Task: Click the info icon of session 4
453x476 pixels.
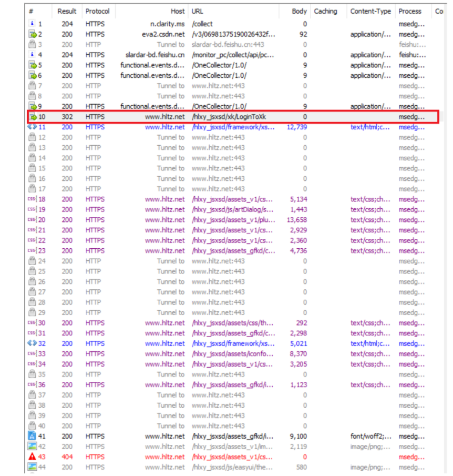Action: [32, 54]
